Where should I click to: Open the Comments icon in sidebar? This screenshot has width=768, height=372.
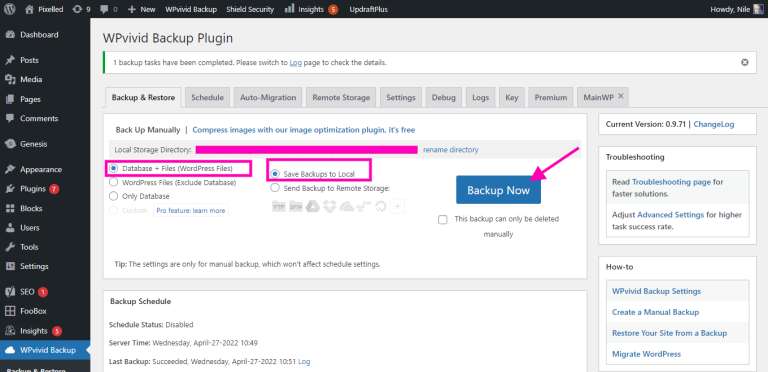click(x=10, y=118)
